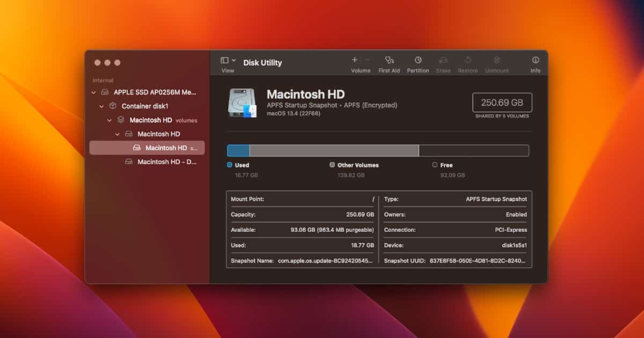Click the Erase drive icon
Screen dimensions: 644x338
[x=443, y=60]
